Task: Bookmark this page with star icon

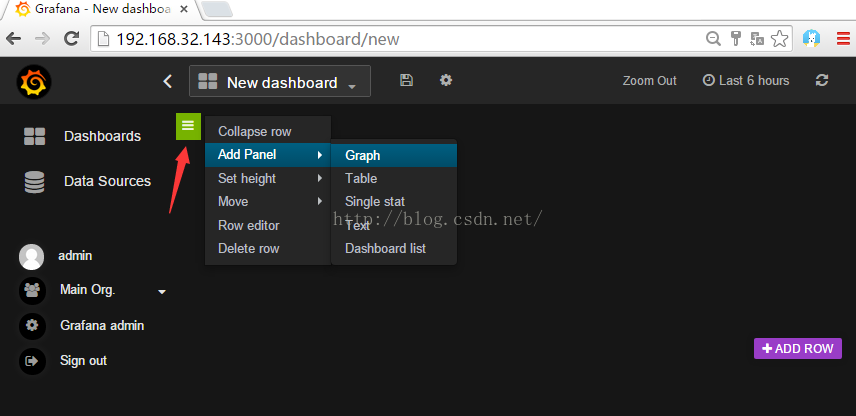Action: click(780, 38)
